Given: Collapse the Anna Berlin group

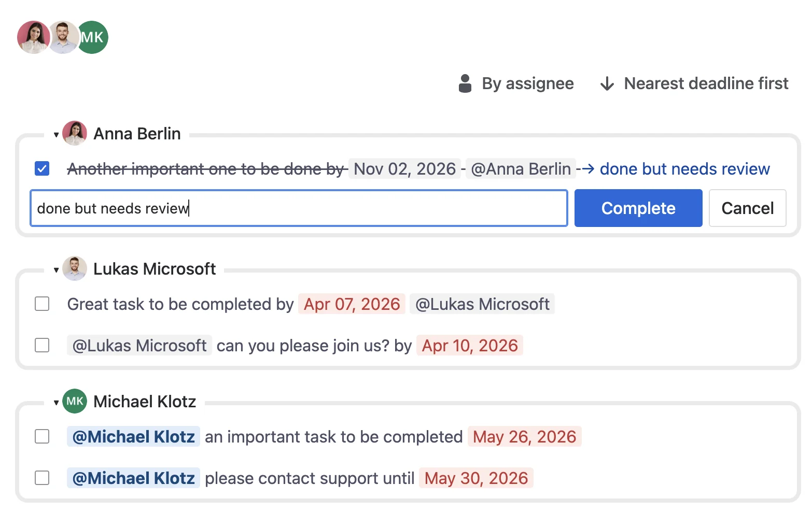Looking at the screenshot, I should click(x=56, y=135).
